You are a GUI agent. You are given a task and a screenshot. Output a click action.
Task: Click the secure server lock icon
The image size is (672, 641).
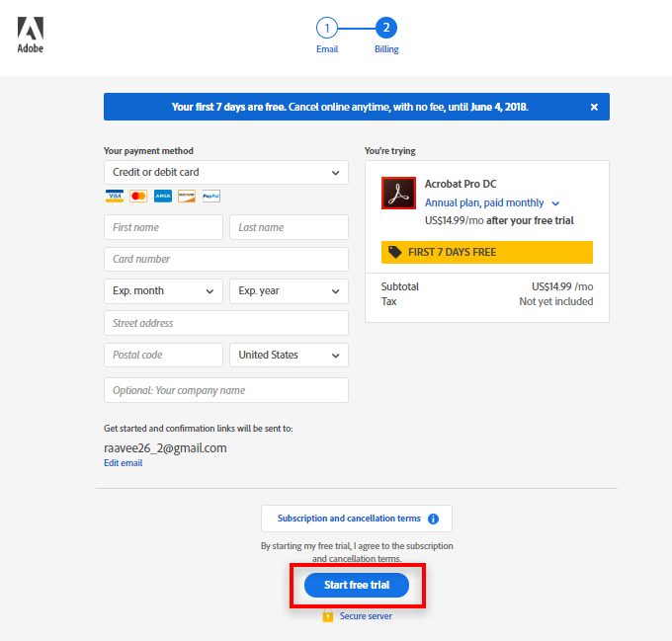point(328,616)
